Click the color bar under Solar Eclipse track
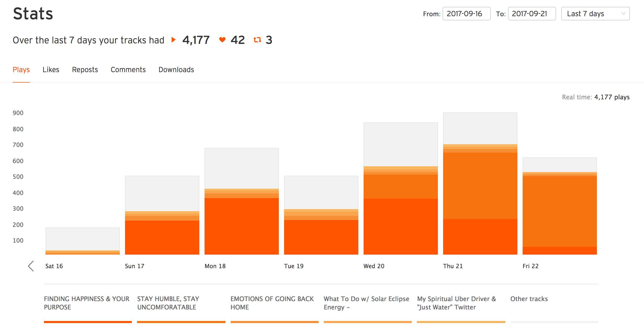The height and width of the screenshot is (333, 644). (368, 322)
